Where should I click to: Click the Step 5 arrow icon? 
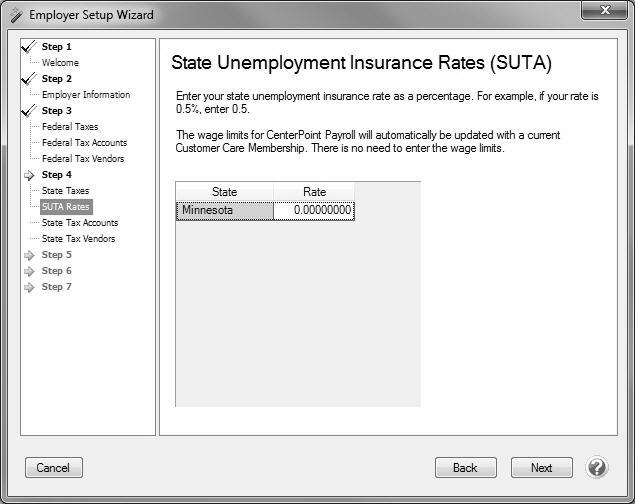pos(29,255)
